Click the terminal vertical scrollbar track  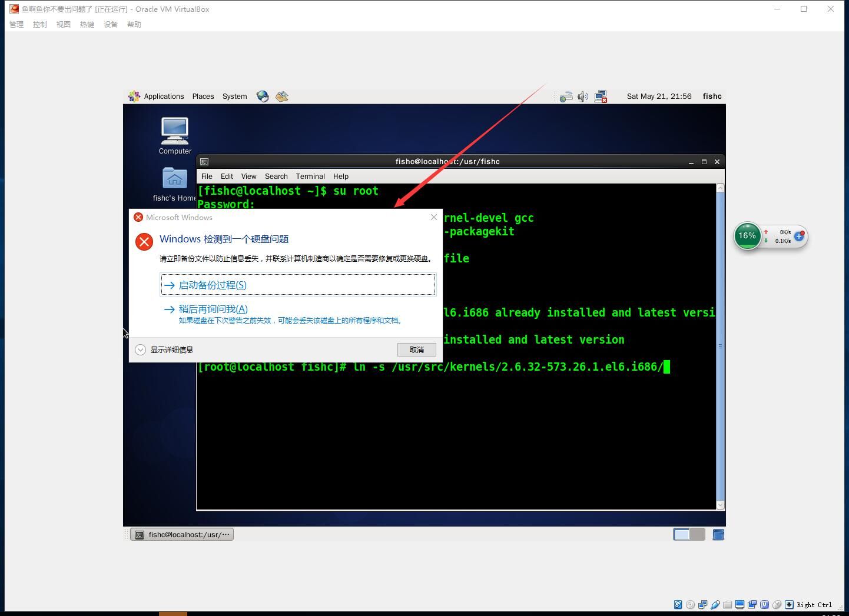pos(720,346)
